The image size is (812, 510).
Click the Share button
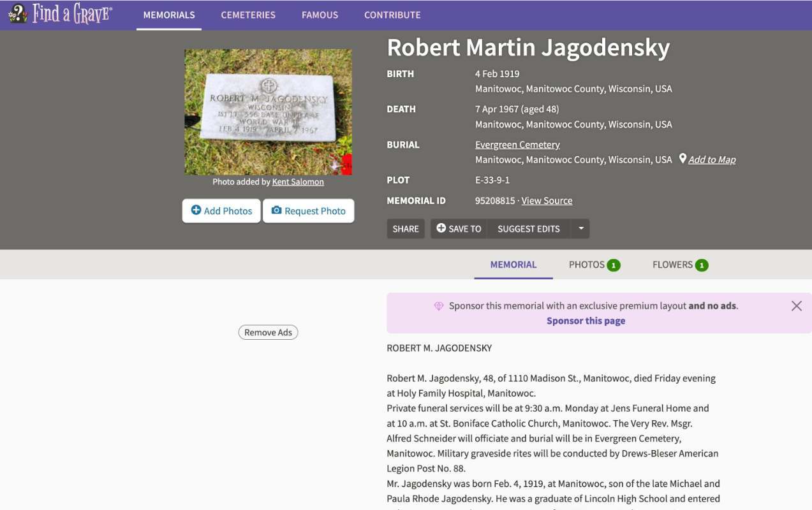(406, 229)
